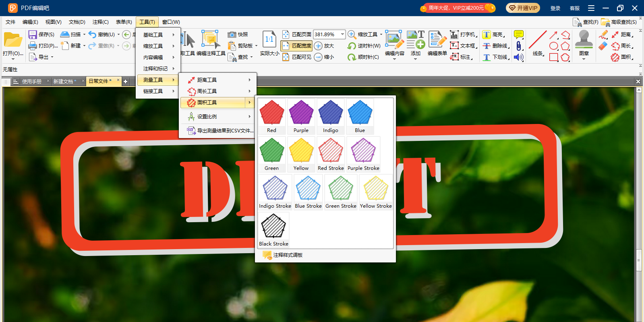Toggle Fit Visible (匹配可见) view mode
Viewport: 644px width, 322px height.
pyautogui.click(x=286, y=57)
